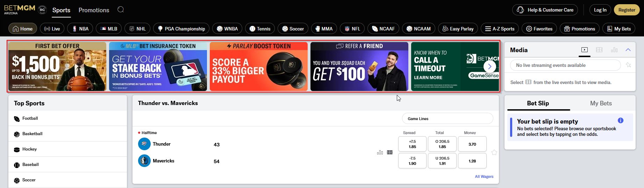Switch to the Bet Slip tab
This screenshot has width=644, height=188.
pyautogui.click(x=538, y=103)
